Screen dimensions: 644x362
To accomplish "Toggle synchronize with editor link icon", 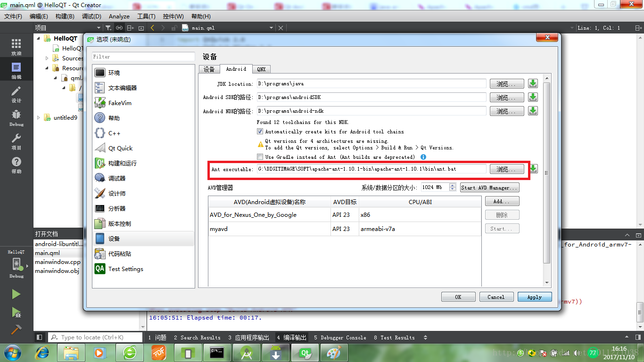I will pyautogui.click(x=119, y=28).
